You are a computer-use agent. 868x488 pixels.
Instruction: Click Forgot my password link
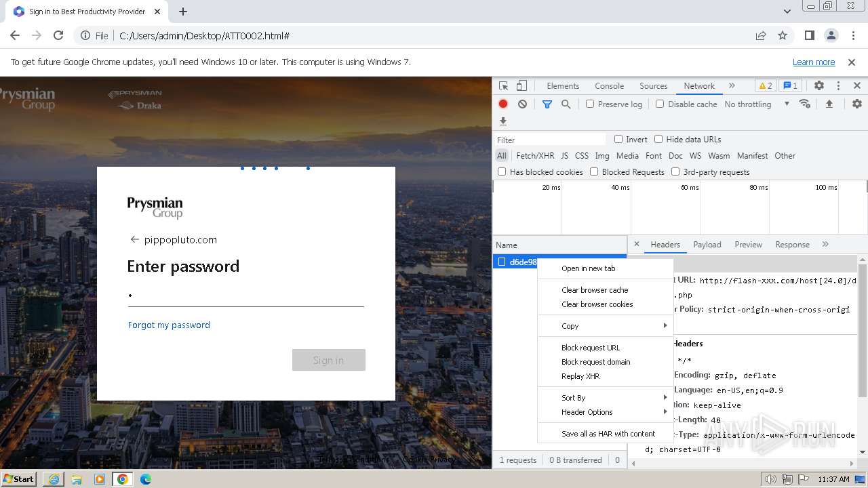click(169, 325)
